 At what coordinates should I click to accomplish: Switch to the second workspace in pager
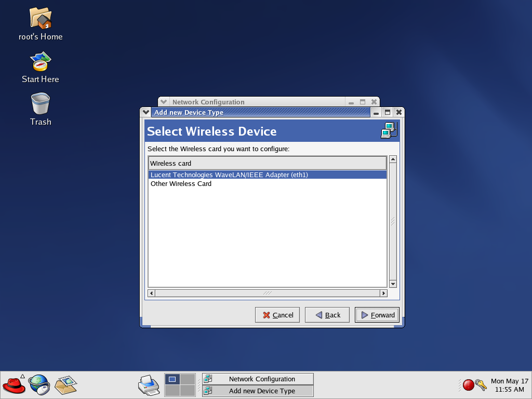188,379
